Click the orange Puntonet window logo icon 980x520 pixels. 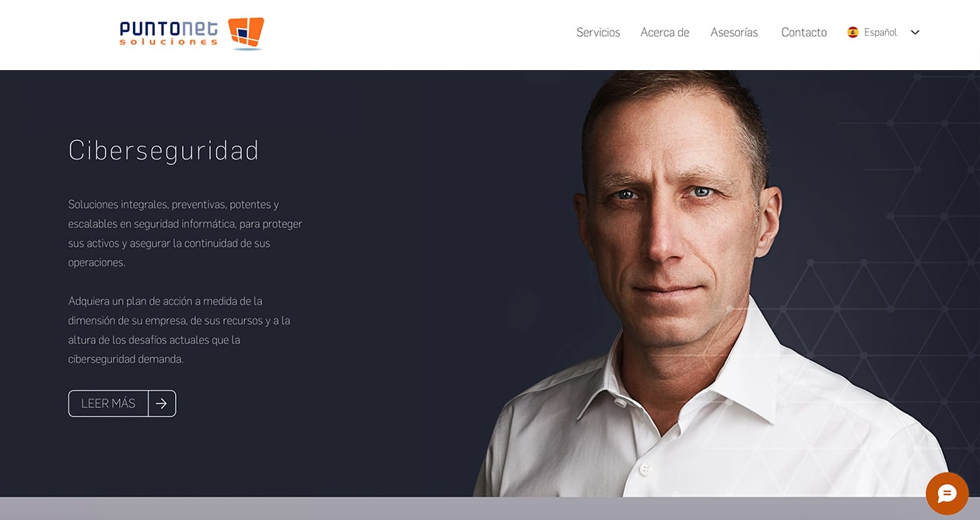(x=246, y=33)
